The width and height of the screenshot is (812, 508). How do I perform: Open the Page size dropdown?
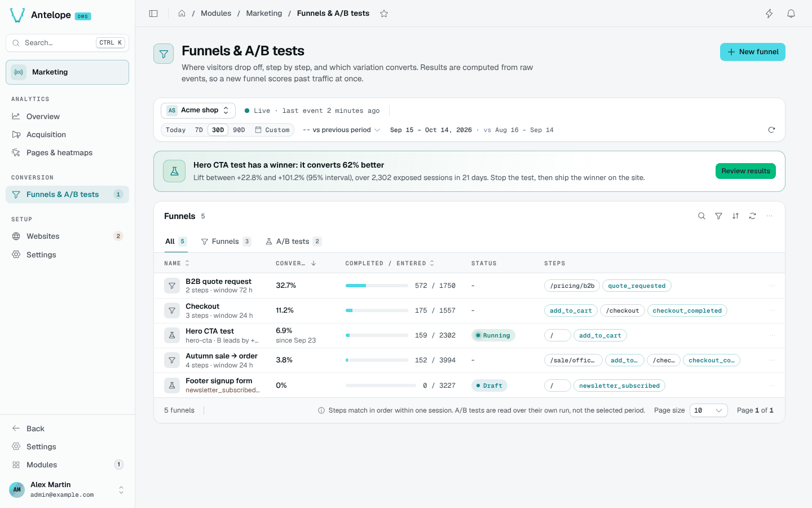[x=709, y=410]
